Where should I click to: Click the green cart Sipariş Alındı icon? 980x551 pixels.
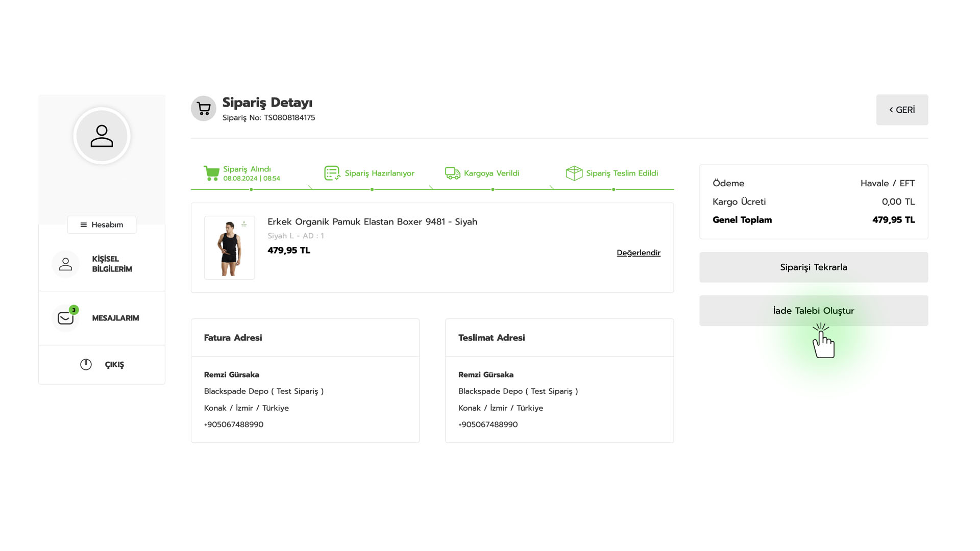pyautogui.click(x=211, y=173)
